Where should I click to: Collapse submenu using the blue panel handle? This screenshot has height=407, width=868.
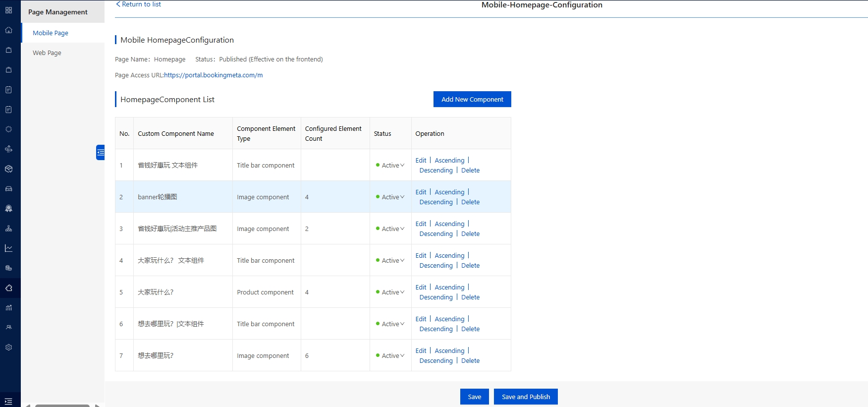pyautogui.click(x=101, y=152)
